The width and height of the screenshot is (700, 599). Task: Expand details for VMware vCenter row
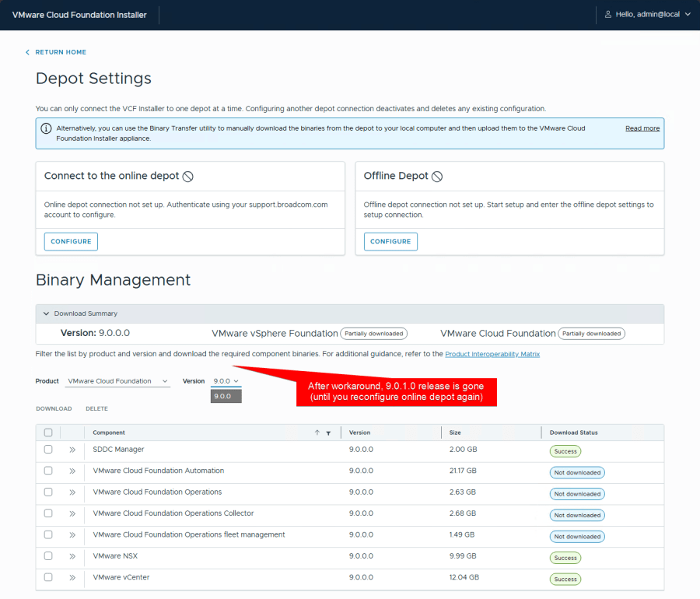72,578
